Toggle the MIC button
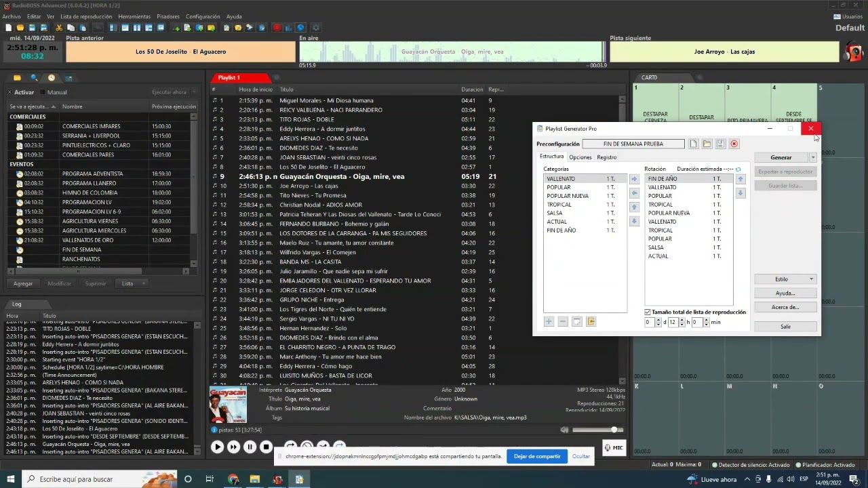Screen dimensions: 868x488 click(614, 447)
